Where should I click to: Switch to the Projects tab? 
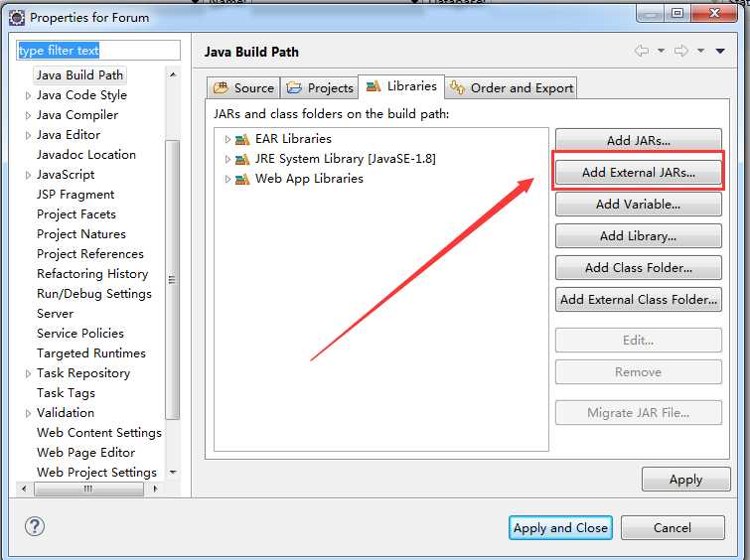(x=320, y=88)
